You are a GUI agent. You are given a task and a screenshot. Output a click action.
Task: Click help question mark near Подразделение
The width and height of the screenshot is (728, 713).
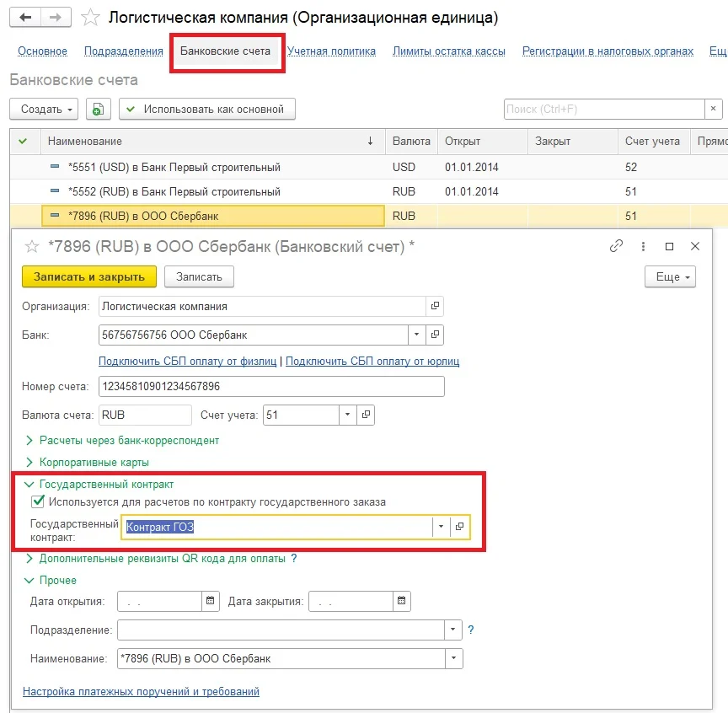pos(471,630)
